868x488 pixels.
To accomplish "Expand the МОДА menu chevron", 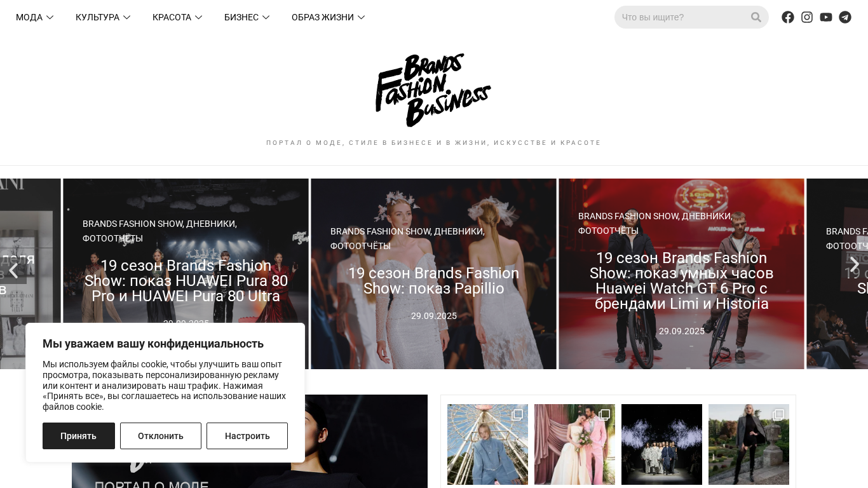I will click(x=50, y=17).
